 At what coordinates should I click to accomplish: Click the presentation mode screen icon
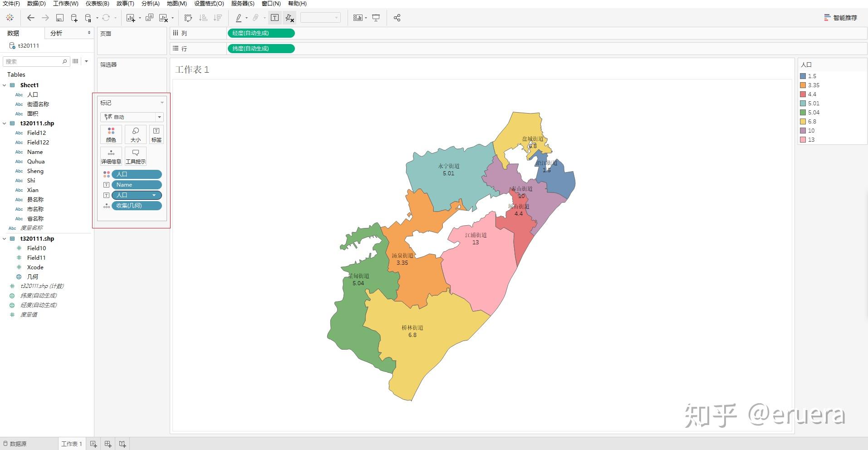(x=376, y=18)
